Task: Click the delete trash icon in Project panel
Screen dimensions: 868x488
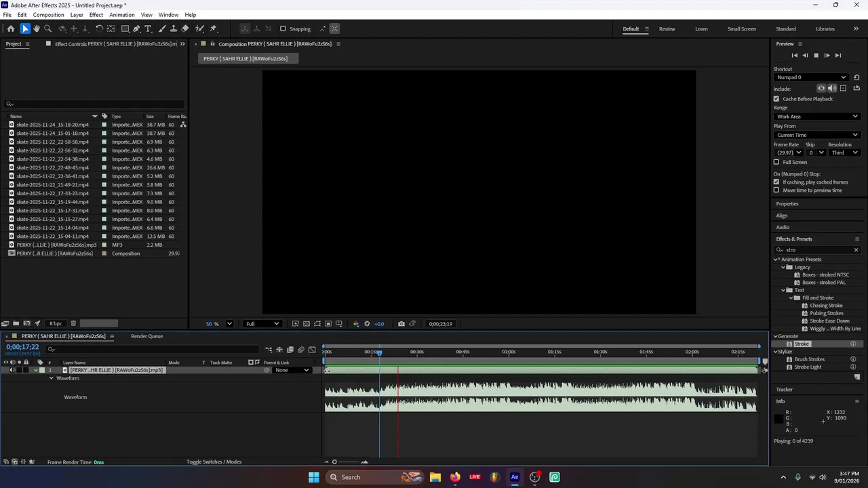Action: point(73,323)
